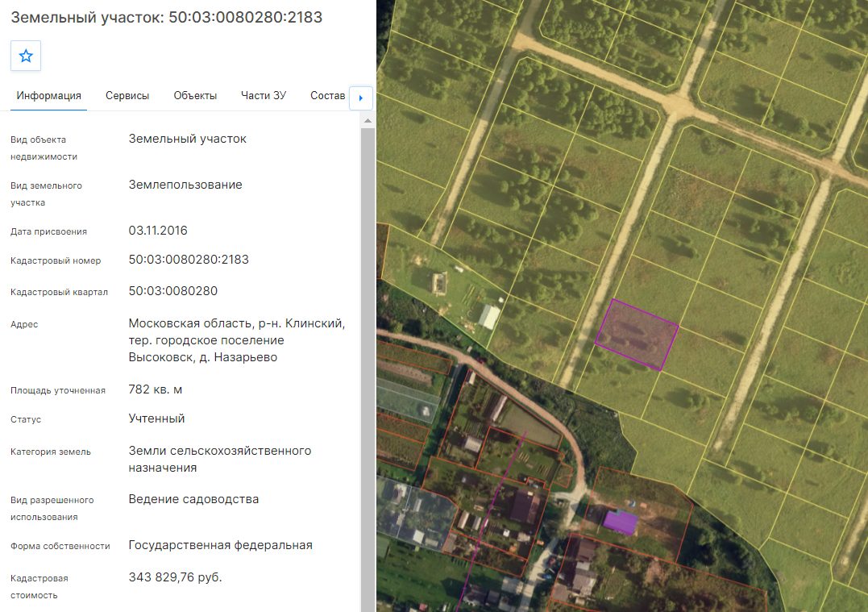Viewport: 868px width, 612px height.
Task: Click the value Землепользование
Action: 185,185
